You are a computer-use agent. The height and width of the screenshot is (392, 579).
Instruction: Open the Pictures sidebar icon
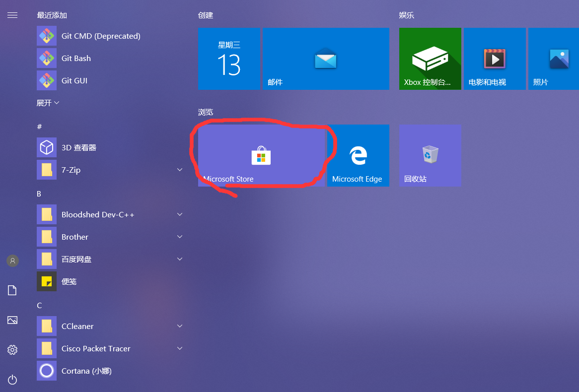click(x=12, y=320)
